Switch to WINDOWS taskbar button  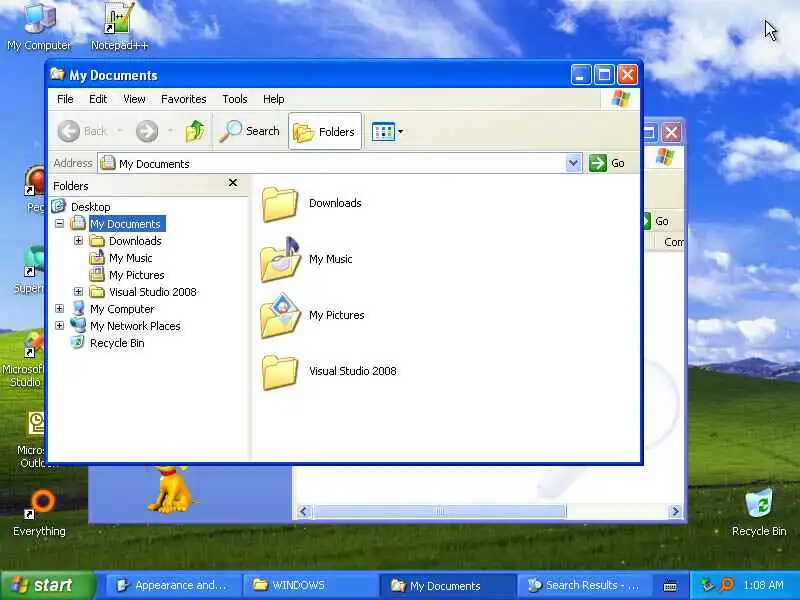310,585
